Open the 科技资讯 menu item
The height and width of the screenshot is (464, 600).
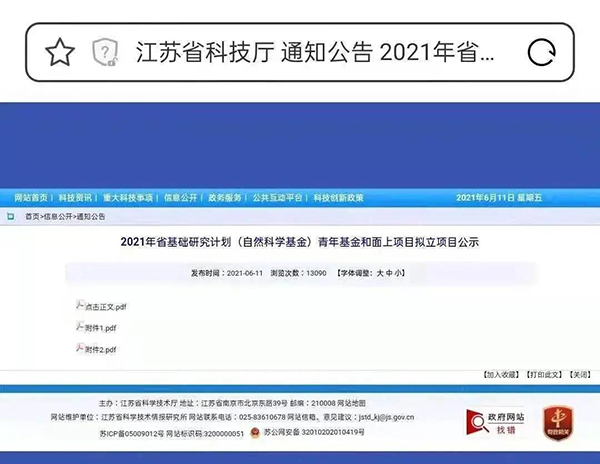[75, 198]
